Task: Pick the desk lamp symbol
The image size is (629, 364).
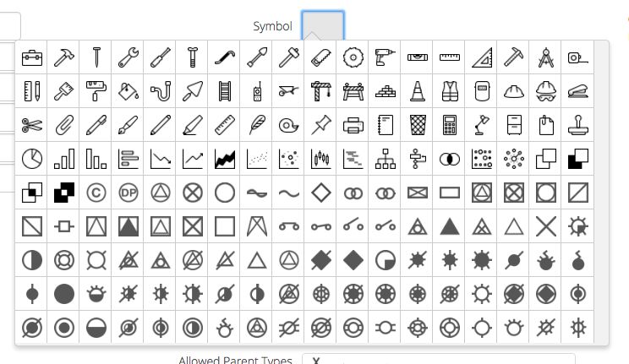Action: coord(482,125)
